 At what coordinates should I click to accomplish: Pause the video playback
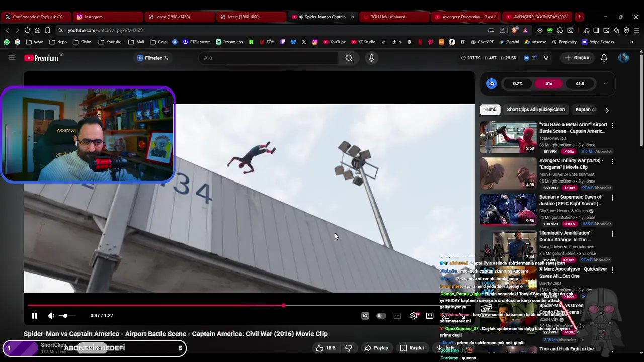click(34, 316)
